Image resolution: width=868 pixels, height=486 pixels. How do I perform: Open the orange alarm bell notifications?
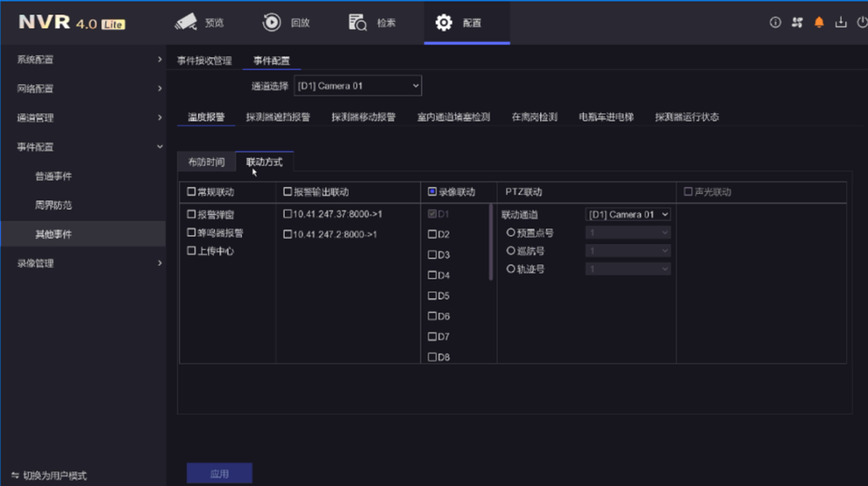pyautogui.click(x=819, y=22)
